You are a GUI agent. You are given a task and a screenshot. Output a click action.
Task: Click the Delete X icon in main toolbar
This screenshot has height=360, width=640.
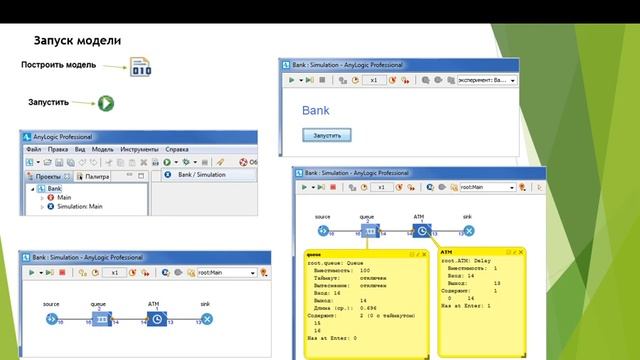click(x=144, y=162)
